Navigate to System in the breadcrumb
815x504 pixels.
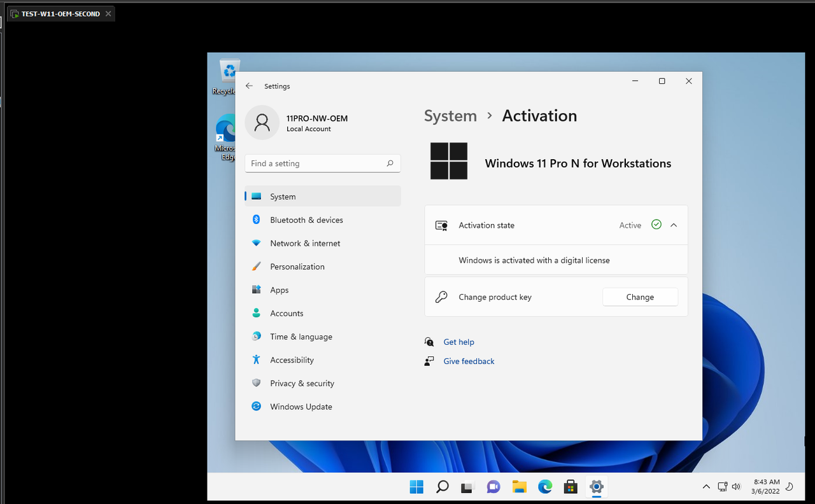[450, 116]
